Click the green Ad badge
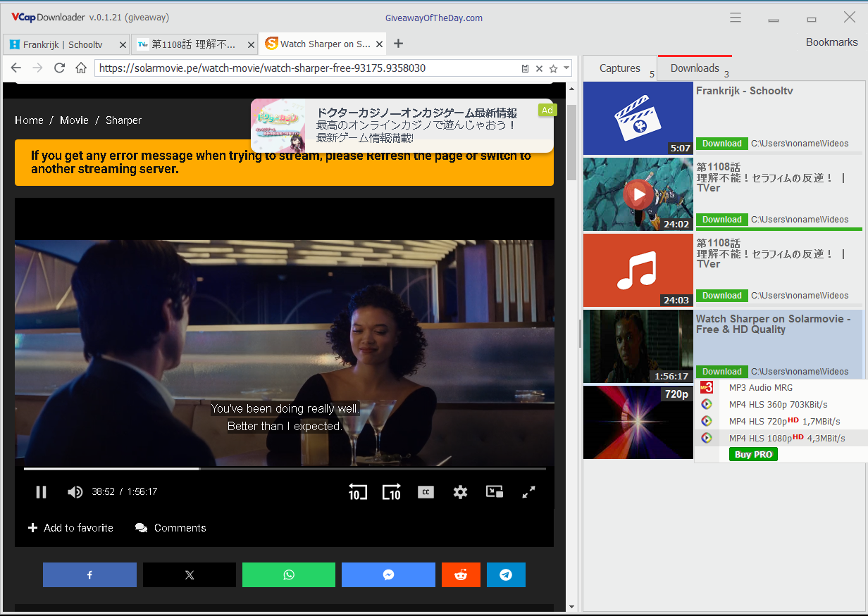This screenshot has width=868, height=616. 547,110
